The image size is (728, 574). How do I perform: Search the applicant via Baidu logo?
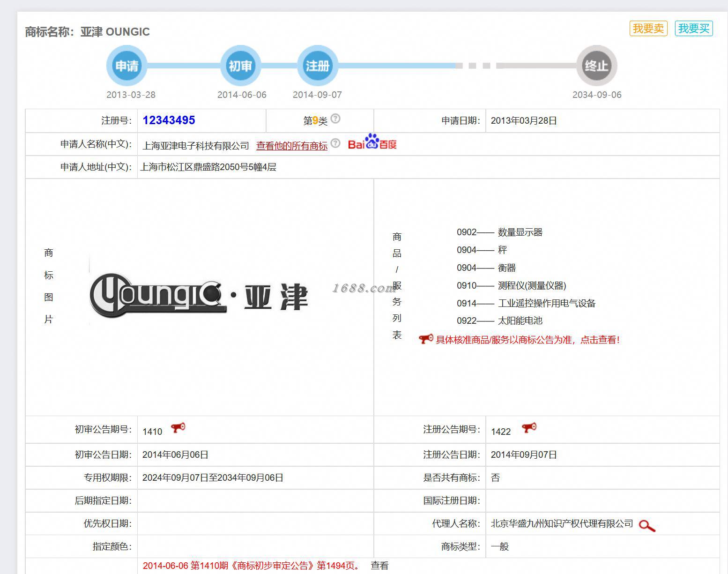(x=372, y=142)
